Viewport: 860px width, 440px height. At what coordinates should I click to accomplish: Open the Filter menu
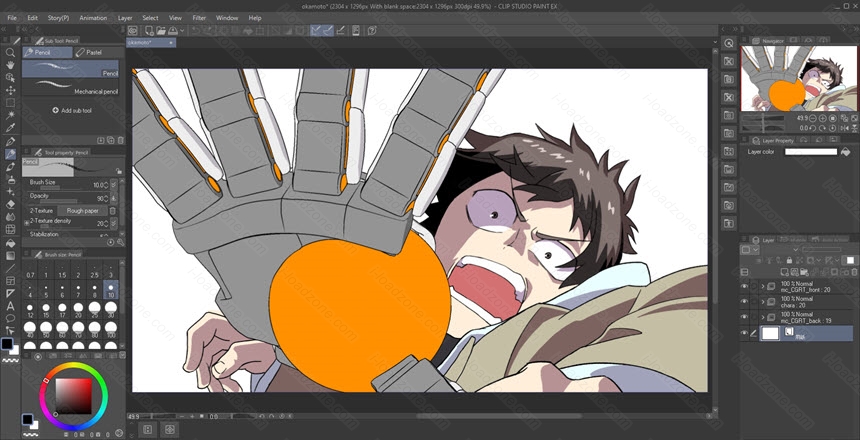(x=199, y=18)
